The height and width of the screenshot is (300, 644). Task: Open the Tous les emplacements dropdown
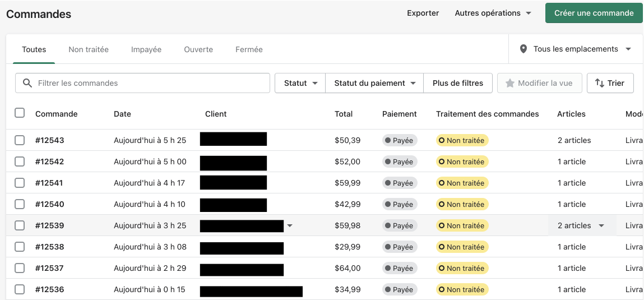click(575, 49)
